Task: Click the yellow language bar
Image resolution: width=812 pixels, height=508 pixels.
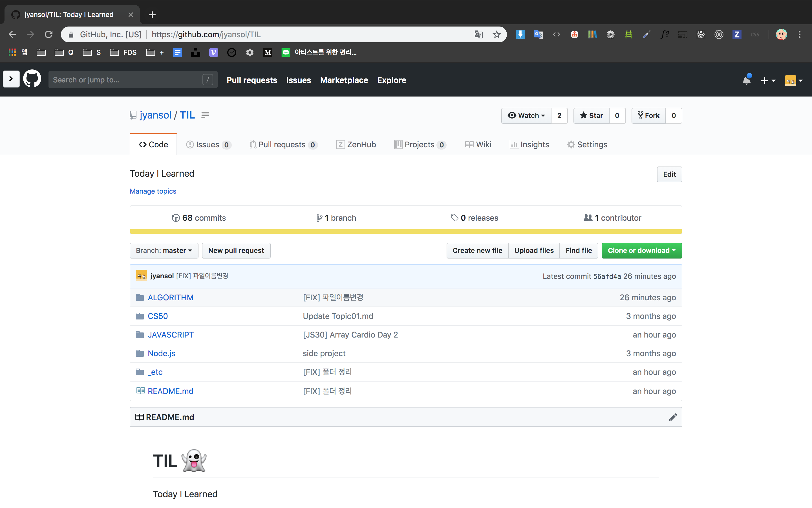Action: [x=406, y=231]
